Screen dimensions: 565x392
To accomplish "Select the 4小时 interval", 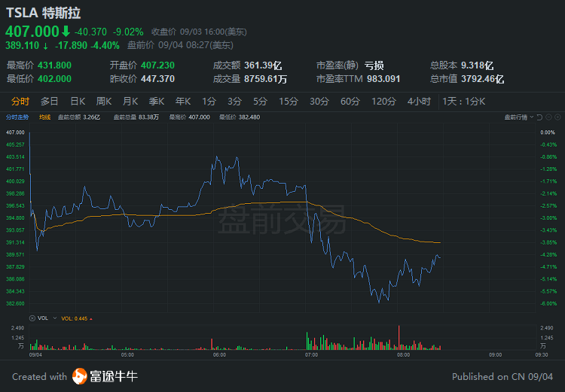I will [x=419, y=102].
